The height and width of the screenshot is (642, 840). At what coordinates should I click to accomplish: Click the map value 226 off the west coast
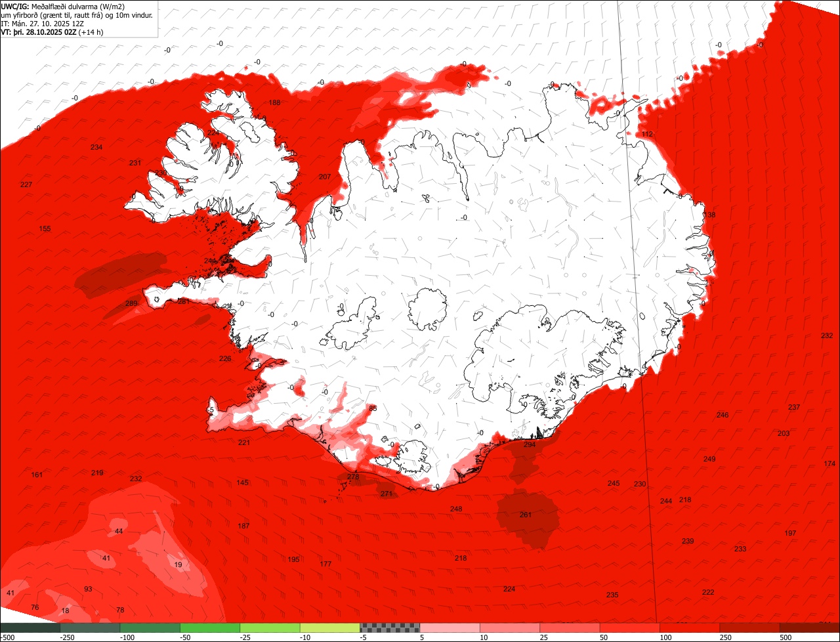[225, 358]
